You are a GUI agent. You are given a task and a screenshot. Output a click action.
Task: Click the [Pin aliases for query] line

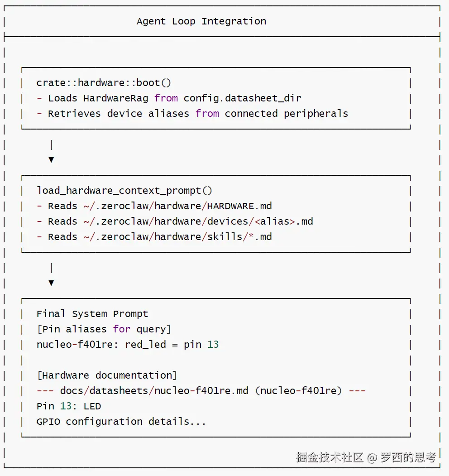(x=104, y=329)
